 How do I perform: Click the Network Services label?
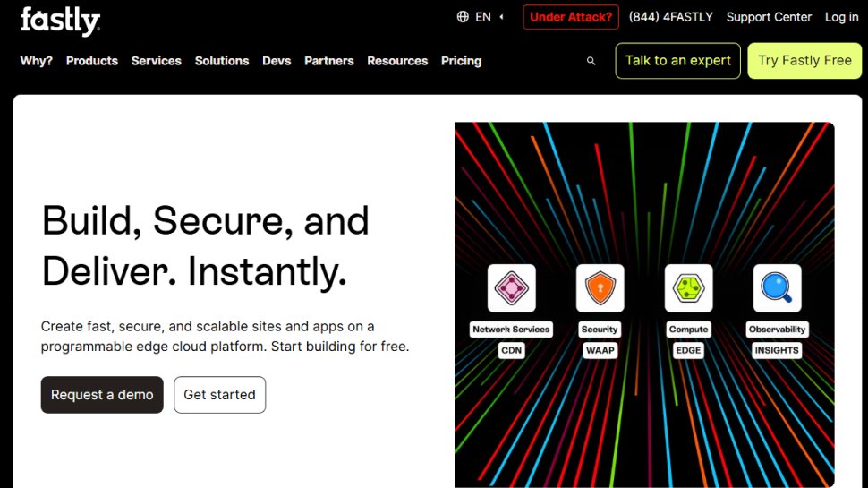coord(511,329)
